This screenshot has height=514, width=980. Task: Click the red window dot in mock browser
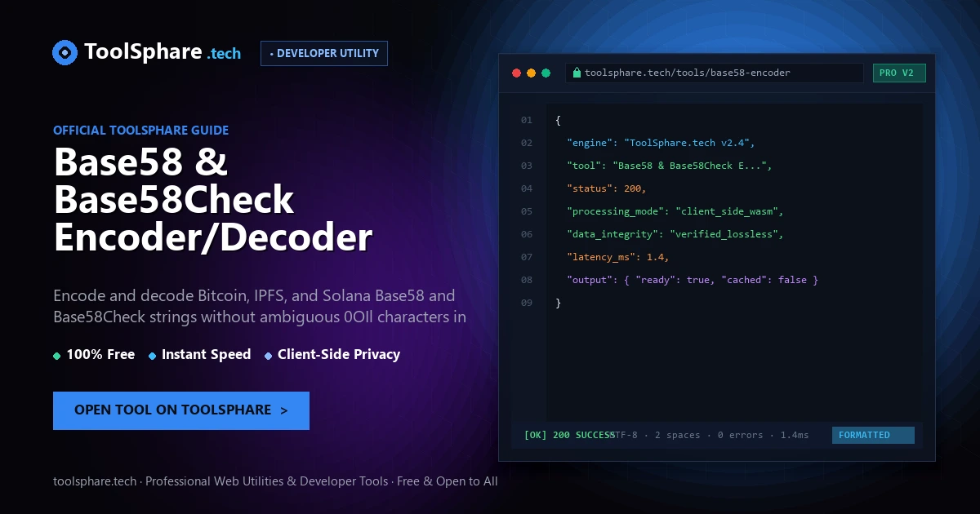pos(516,73)
